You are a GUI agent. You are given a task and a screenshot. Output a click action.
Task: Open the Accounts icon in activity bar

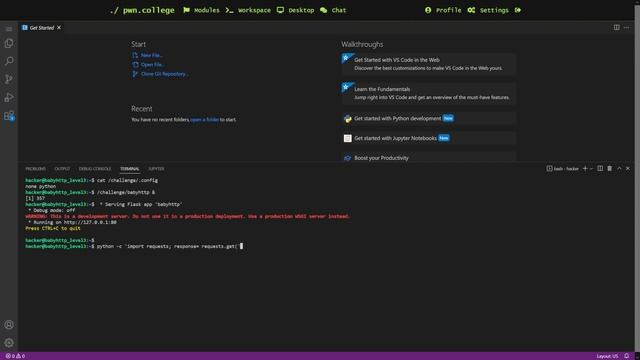click(x=9, y=325)
